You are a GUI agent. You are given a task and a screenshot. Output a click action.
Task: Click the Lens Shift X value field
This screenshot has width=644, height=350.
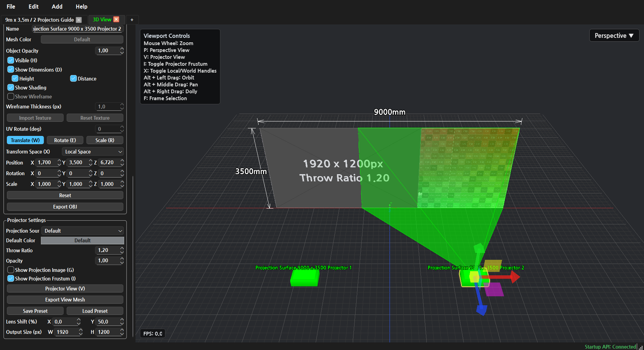(64, 322)
